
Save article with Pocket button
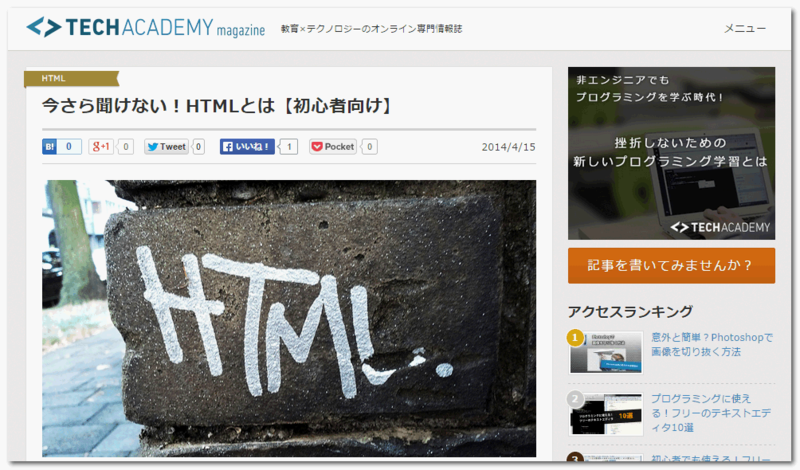click(x=333, y=147)
